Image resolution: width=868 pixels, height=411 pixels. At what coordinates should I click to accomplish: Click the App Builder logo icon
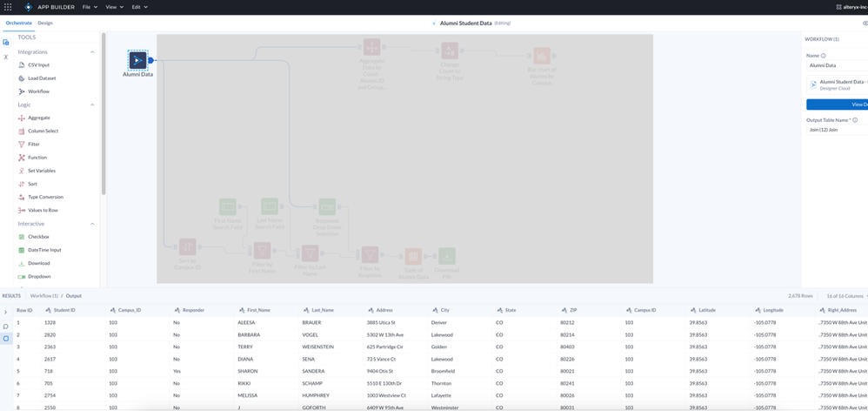pos(28,7)
